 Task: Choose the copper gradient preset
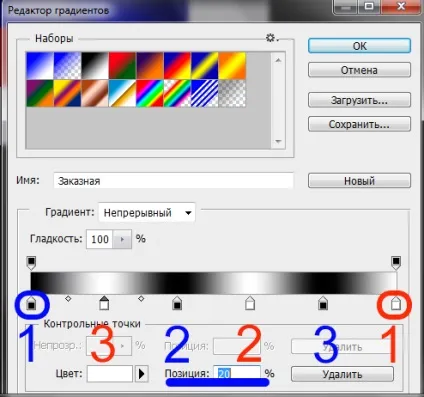[x=95, y=93]
